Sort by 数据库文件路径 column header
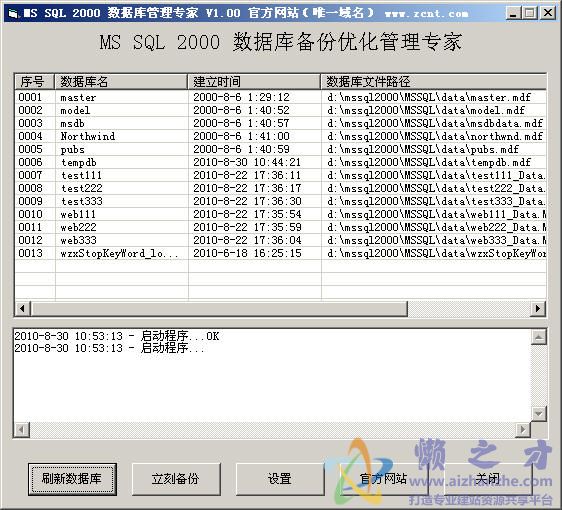 [x=433, y=81]
